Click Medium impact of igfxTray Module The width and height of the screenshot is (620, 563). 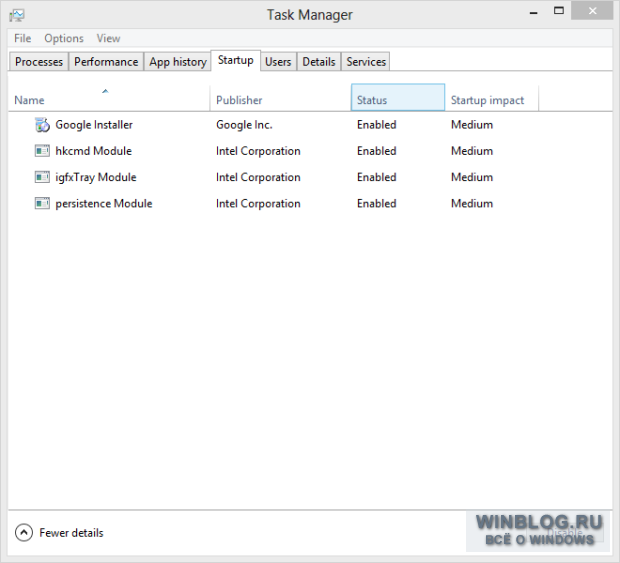(472, 177)
